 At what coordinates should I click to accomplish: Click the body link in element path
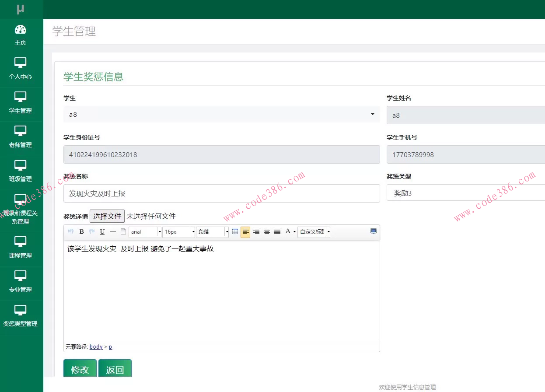coord(96,346)
